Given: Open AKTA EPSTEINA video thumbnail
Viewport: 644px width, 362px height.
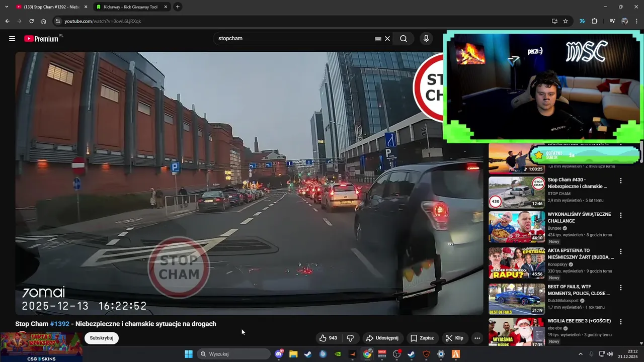Looking at the screenshot, I should point(516,263).
